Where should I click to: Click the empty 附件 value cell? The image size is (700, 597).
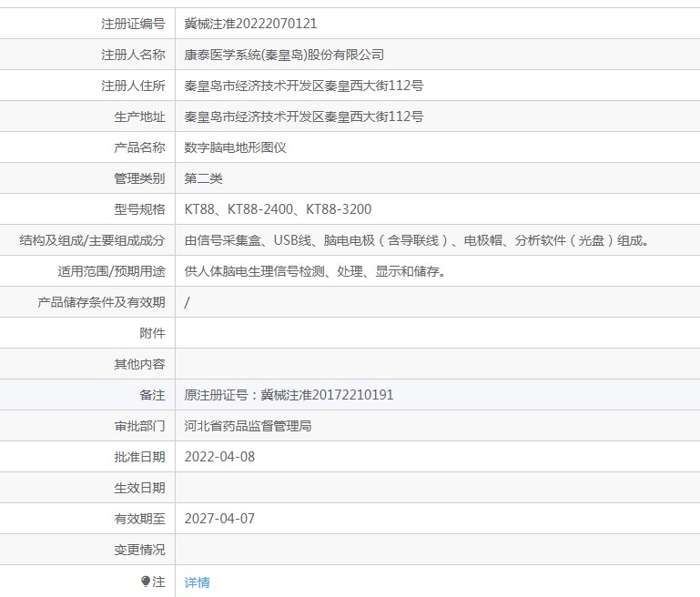[x=438, y=333]
